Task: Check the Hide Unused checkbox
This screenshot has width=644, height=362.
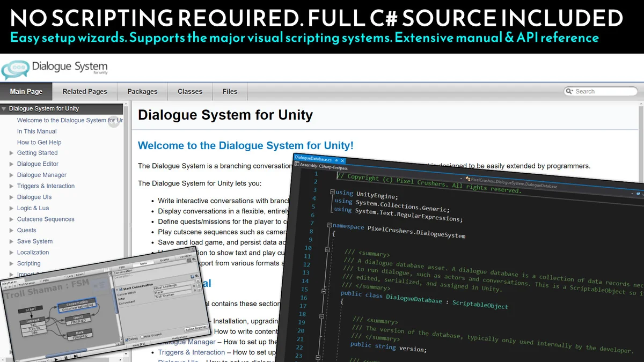Action: point(142,337)
